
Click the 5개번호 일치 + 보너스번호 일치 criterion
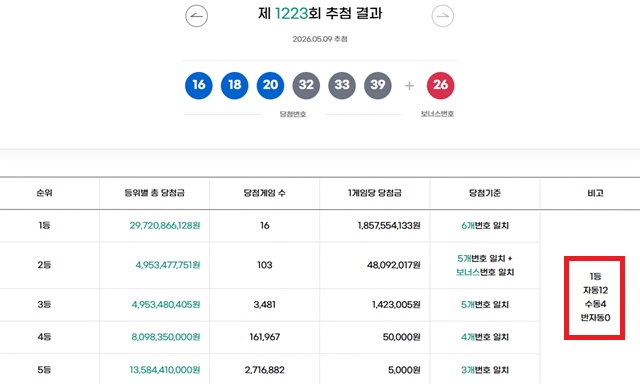click(485, 265)
